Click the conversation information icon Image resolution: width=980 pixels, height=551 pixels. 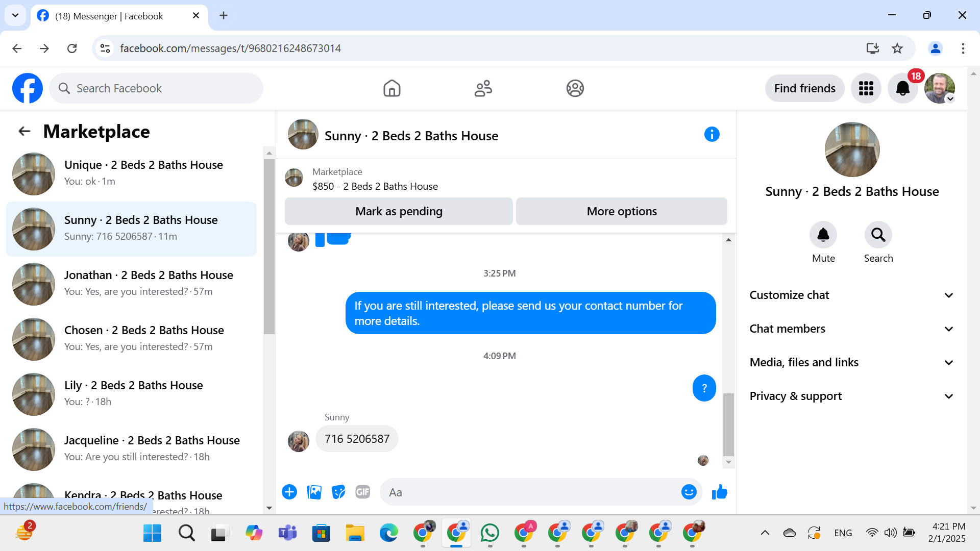712,135
